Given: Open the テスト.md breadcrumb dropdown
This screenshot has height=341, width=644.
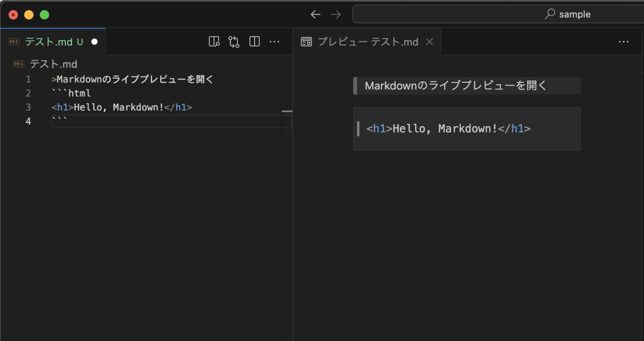Looking at the screenshot, I should [x=54, y=64].
